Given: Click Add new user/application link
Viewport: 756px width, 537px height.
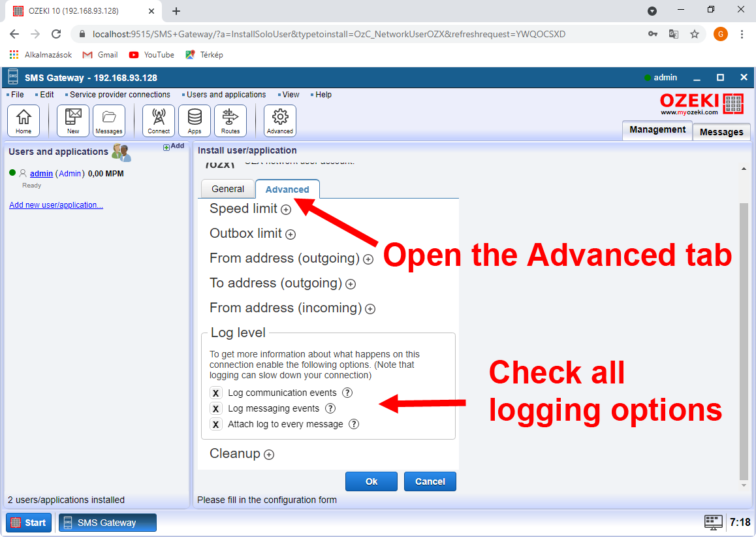Looking at the screenshot, I should [x=56, y=205].
